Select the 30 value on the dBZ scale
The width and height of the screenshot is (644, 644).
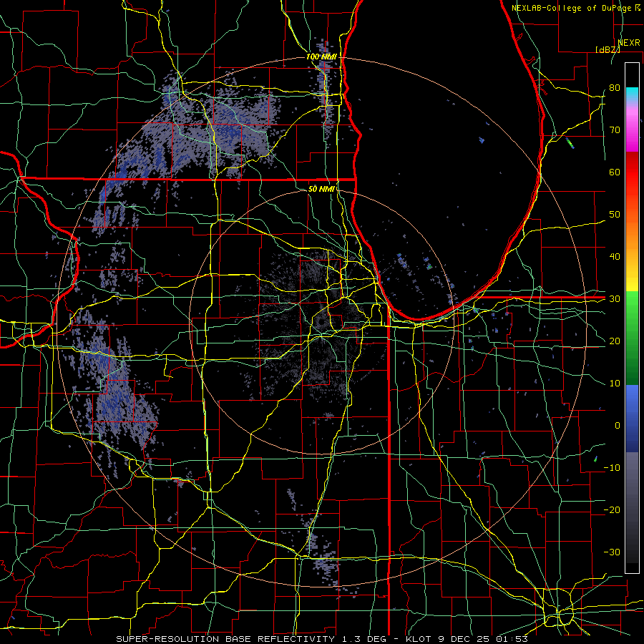coord(615,299)
